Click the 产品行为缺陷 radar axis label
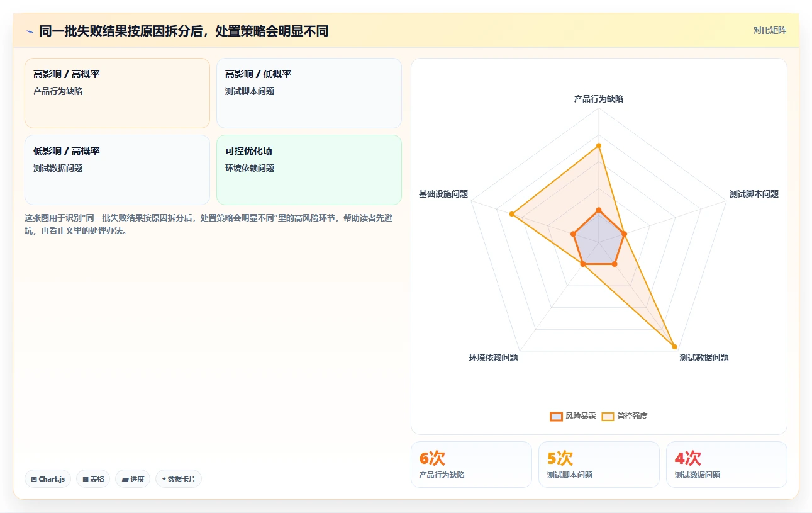Image resolution: width=812 pixels, height=513 pixels. (599, 99)
